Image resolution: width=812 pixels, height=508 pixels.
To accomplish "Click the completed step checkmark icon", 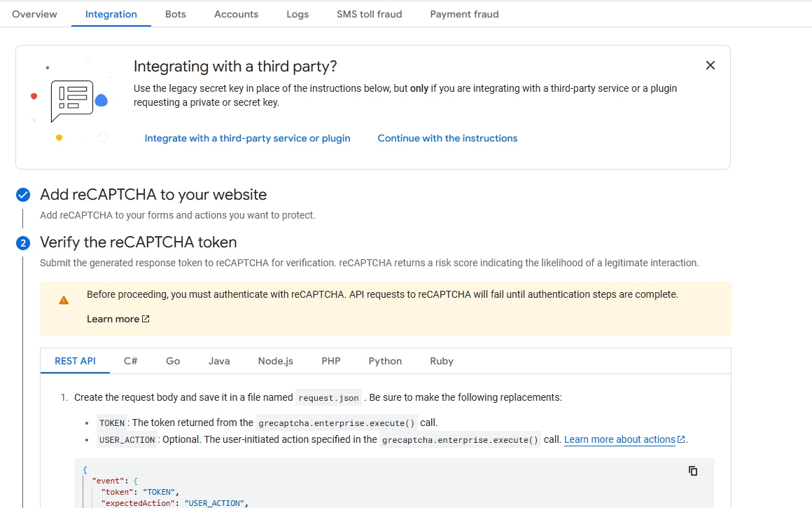I will tap(23, 195).
